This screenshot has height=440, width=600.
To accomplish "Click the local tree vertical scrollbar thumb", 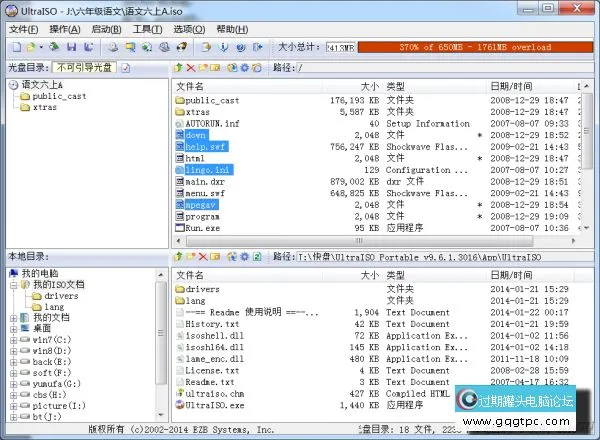I will click(161, 333).
